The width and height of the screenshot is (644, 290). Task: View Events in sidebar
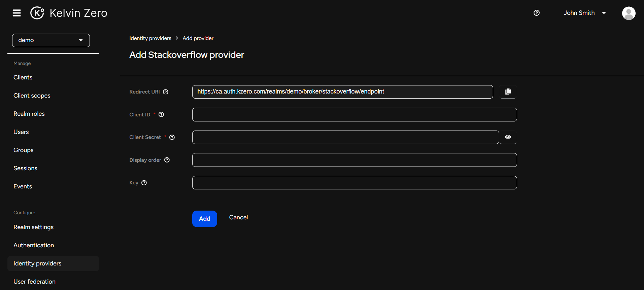point(23,186)
